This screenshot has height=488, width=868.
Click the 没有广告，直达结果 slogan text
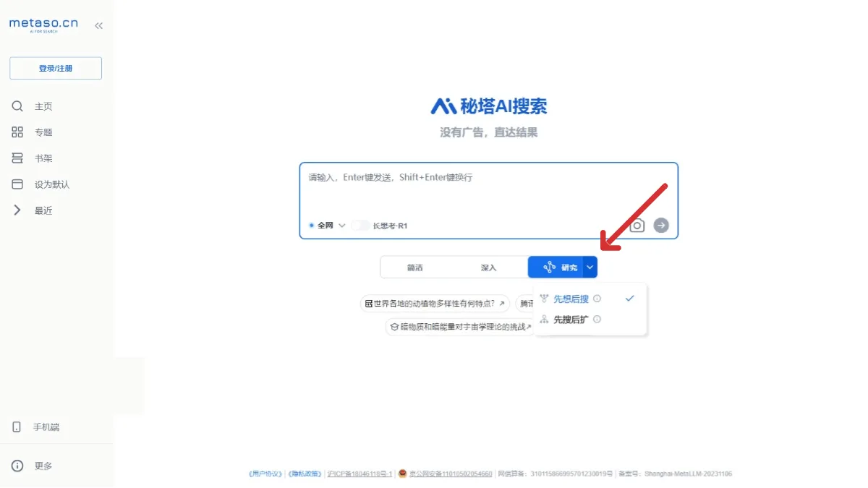click(x=489, y=133)
